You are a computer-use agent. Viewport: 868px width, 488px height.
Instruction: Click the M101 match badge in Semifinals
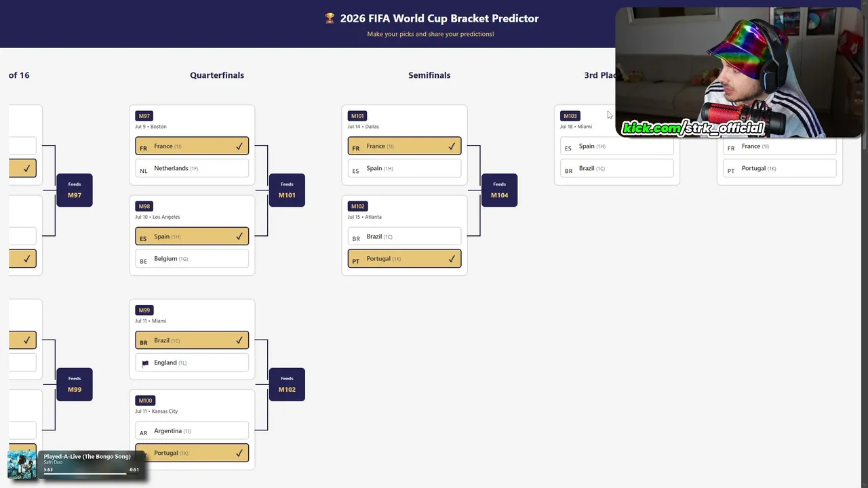[357, 116]
